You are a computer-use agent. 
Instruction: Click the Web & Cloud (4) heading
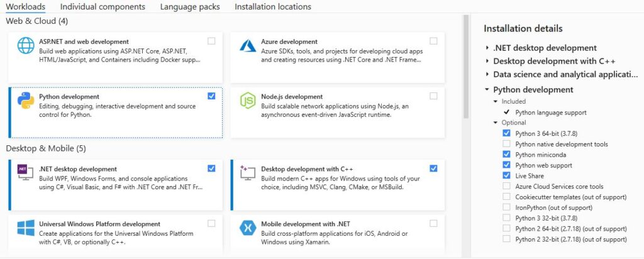37,21
